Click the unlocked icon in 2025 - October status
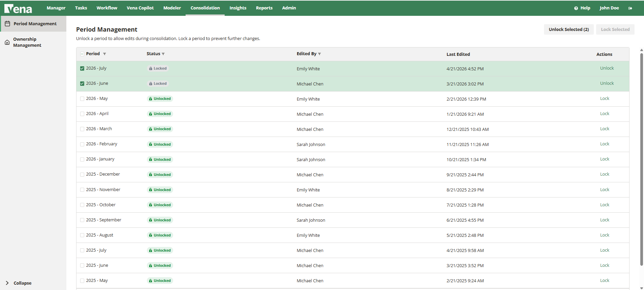The height and width of the screenshot is (290, 644). pos(151,205)
